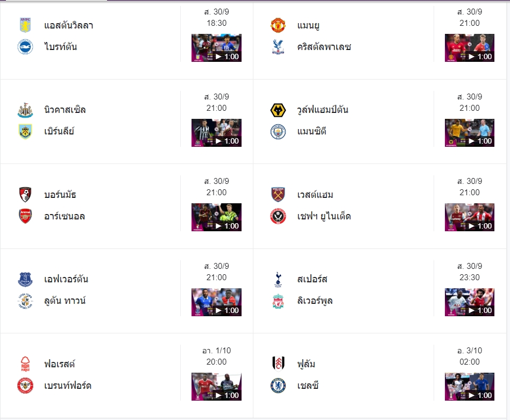
Task: Play Man United vs Crystal Palace highlights
Action: pyautogui.click(x=469, y=48)
